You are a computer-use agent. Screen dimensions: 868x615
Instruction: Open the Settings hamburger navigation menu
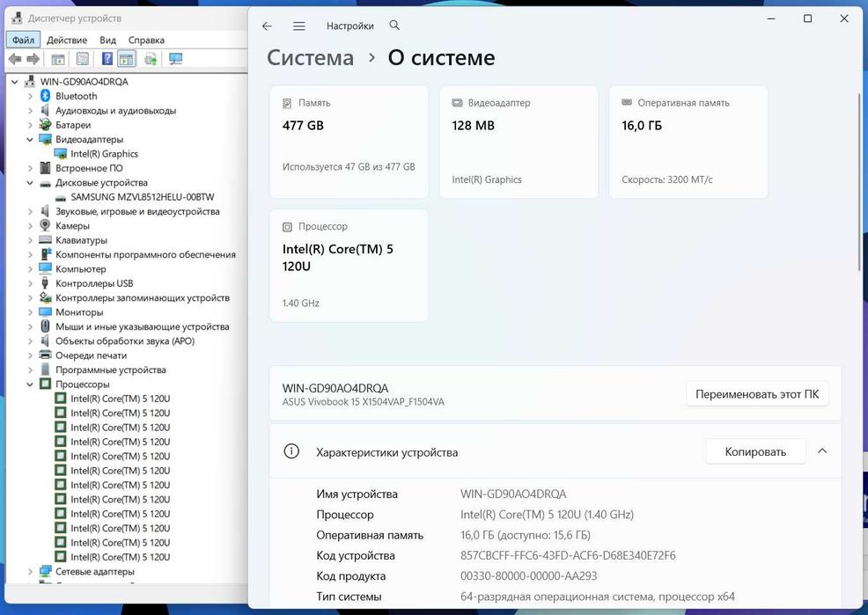click(299, 26)
